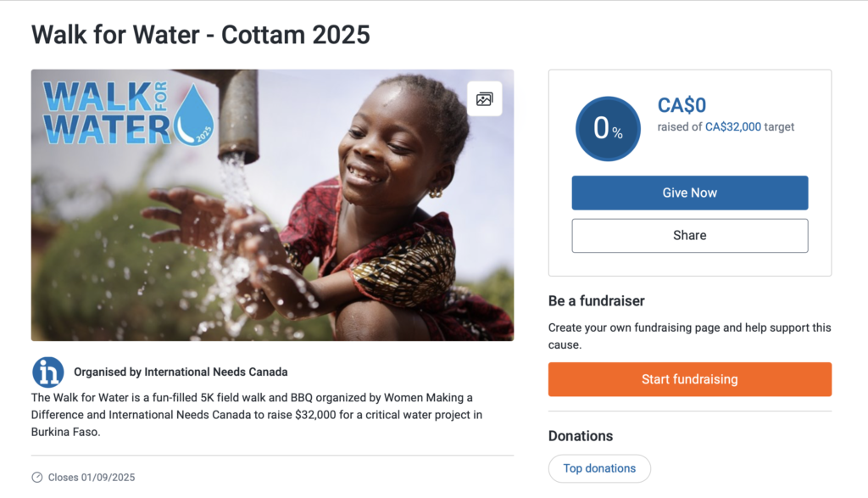Click the CA$0 raised amount
Viewport: 868px width, 498px height.
point(682,105)
